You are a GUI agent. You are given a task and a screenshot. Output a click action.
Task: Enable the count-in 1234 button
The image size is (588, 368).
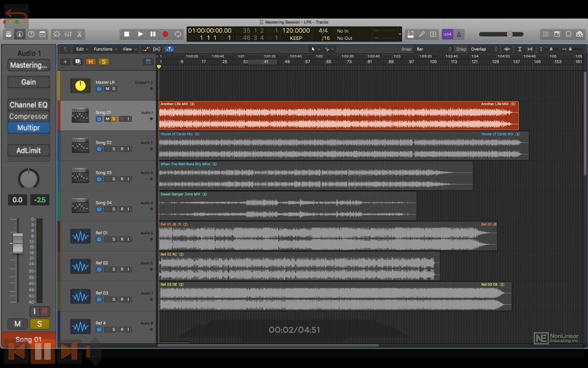click(447, 34)
